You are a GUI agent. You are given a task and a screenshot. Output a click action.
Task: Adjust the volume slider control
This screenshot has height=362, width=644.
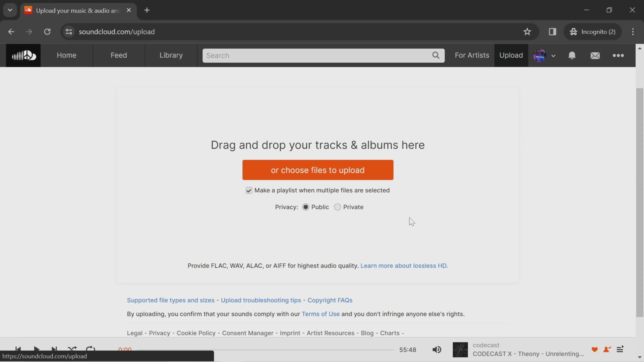pyautogui.click(x=437, y=349)
